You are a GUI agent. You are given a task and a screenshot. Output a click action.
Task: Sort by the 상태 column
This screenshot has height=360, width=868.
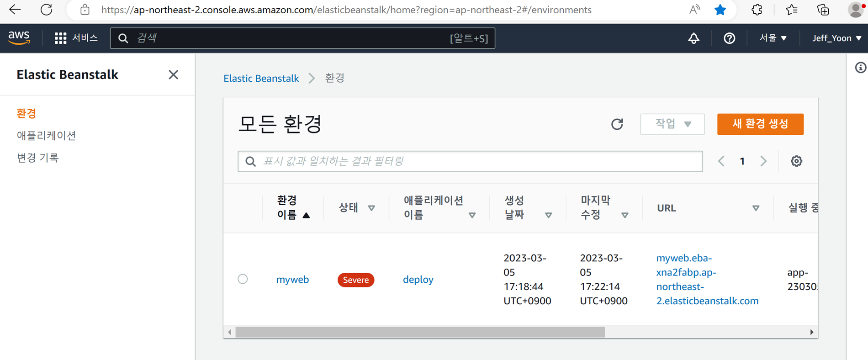coord(357,208)
